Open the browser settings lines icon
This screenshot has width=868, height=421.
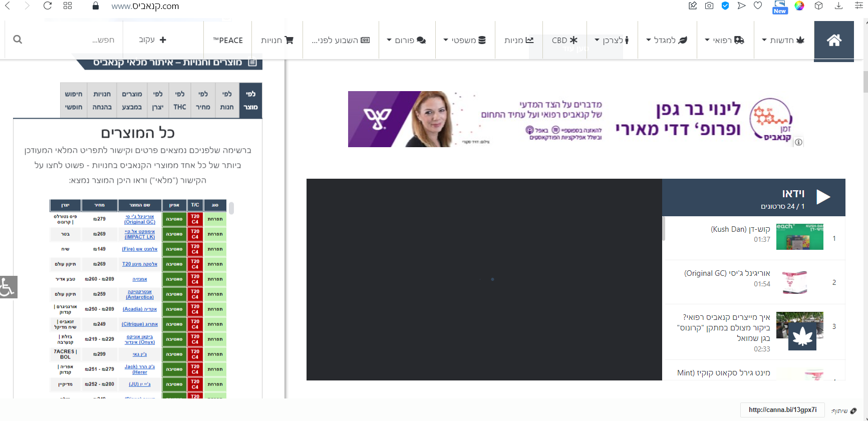tap(858, 6)
